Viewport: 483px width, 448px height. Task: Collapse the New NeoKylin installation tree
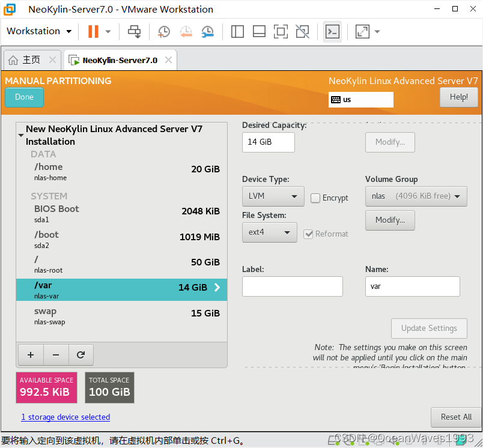click(21, 135)
